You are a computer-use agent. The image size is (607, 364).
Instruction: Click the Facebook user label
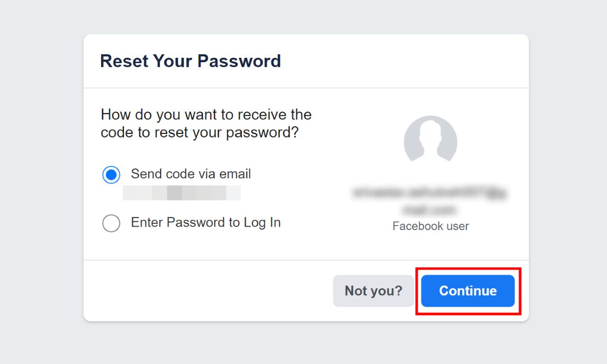[x=430, y=226]
